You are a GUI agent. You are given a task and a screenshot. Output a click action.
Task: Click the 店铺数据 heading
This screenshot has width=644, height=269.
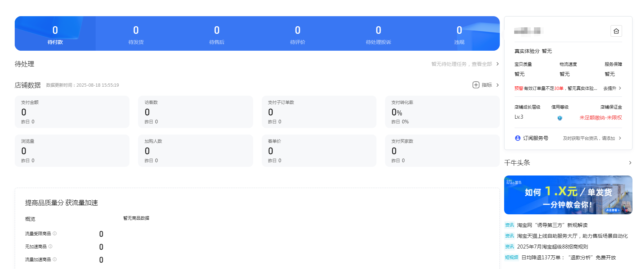(28, 85)
